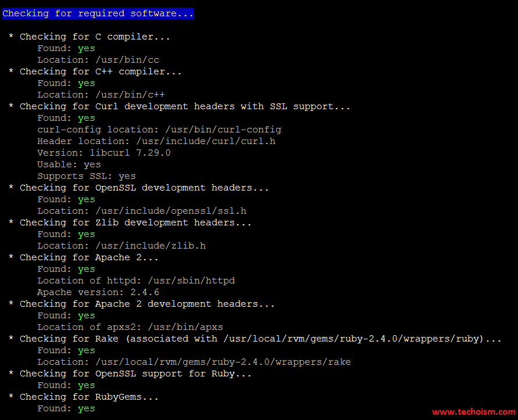518x420 pixels.
Task: Click the /usr/include/zlib.h location text
Action: click(151, 246)
